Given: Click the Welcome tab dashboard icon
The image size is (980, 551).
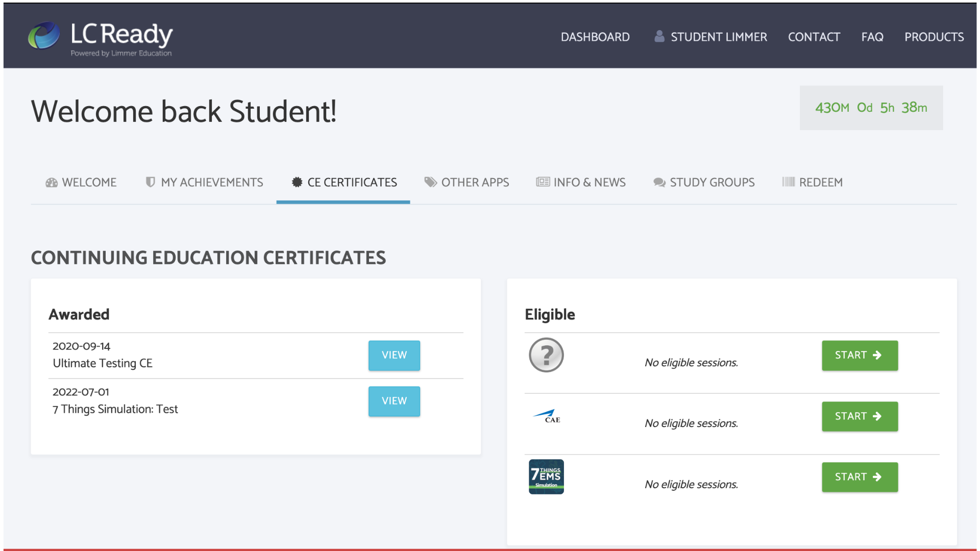Looking at the screenshot, I should pos(52,183).
